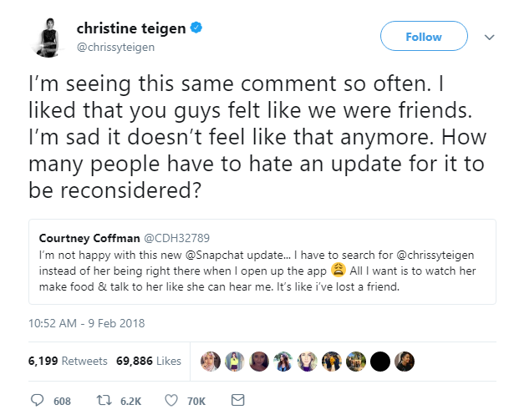This screenshot has height=420, width=509.
Task: Click the envelope direct message icon
Action: click(x=237, y=401)
